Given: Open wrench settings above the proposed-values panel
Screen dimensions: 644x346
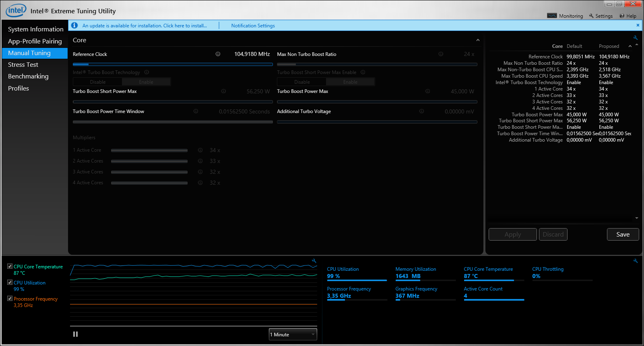Looking at the screenshot, I should [636, 38].
